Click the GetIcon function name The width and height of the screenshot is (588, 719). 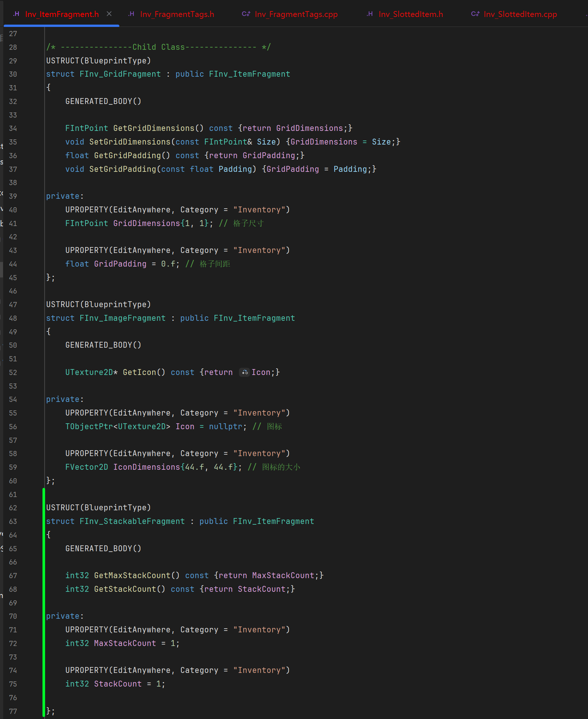(139, 372)
